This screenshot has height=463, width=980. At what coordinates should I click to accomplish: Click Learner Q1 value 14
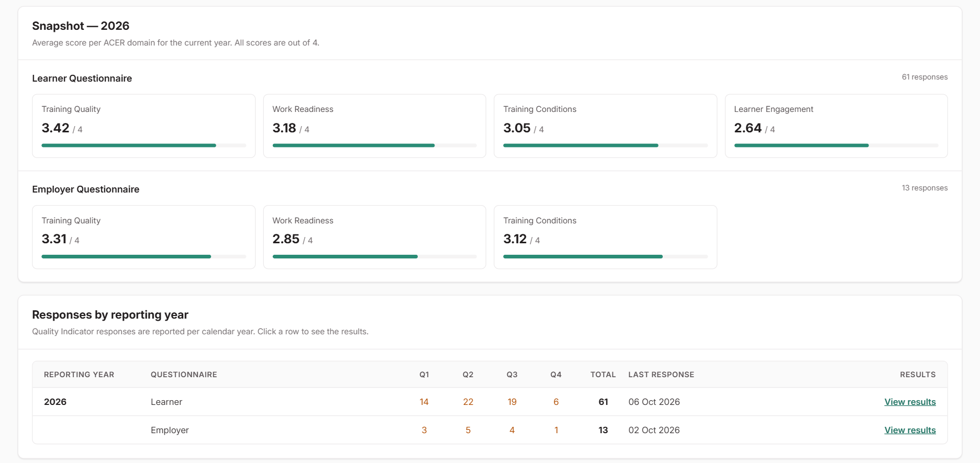(424, 402)
